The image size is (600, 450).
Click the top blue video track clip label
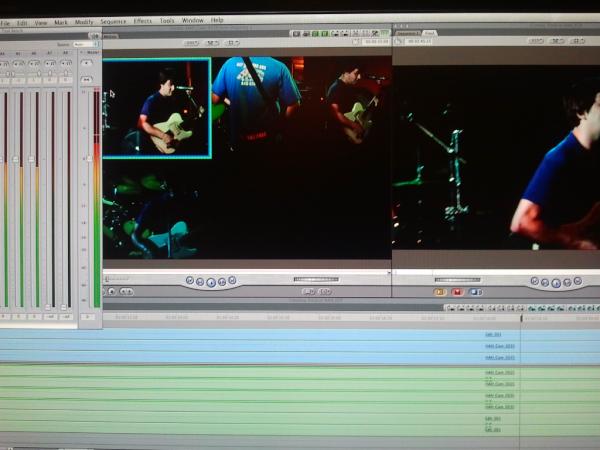coord(493,334)
